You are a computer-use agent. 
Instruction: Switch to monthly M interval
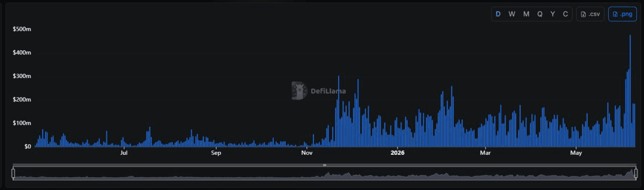[x=526, y=14]
